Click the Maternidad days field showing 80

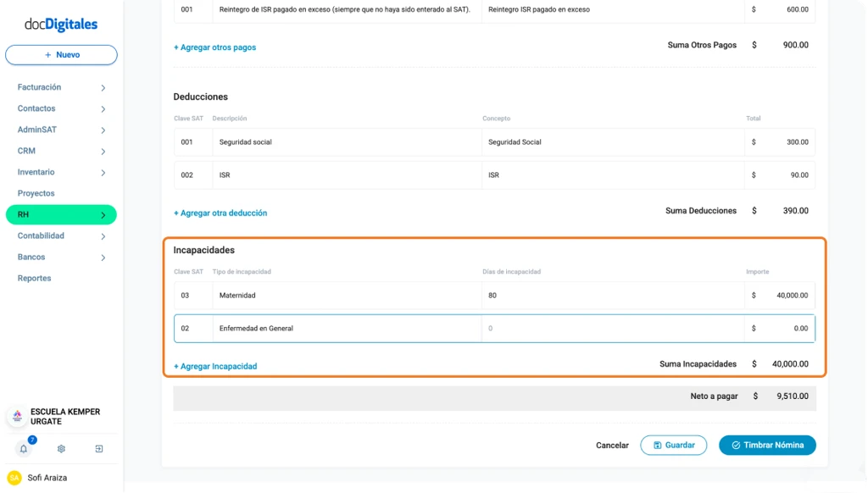point(613,296)
